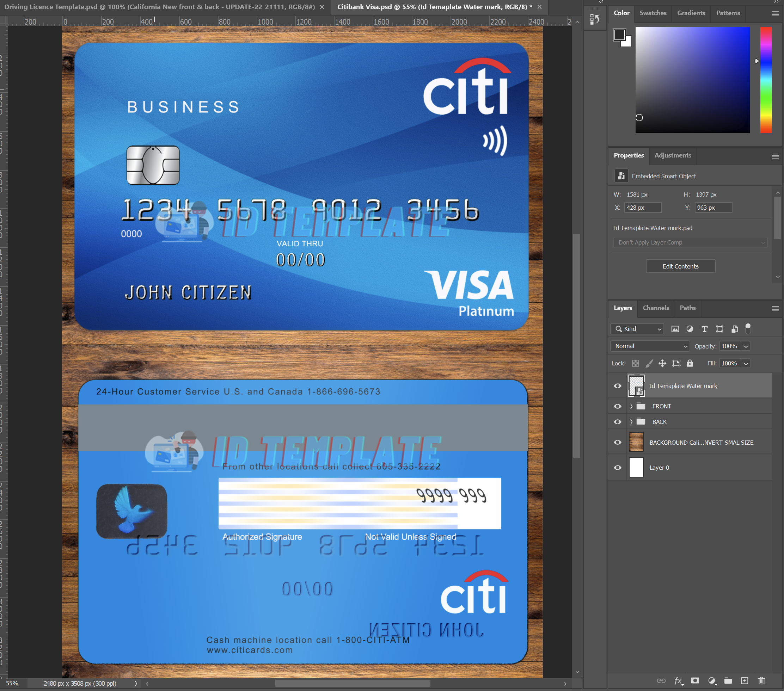
Task: Click the horizontal canvas scrollbar
Action: [353, 683]
